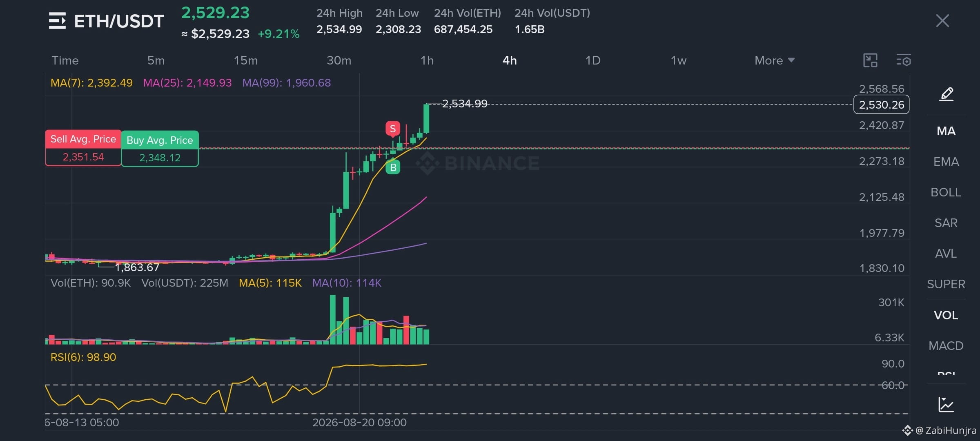Switch to the Time chart tab
Viewport: 980px width, 441px height.
click(x=65, y=60)
